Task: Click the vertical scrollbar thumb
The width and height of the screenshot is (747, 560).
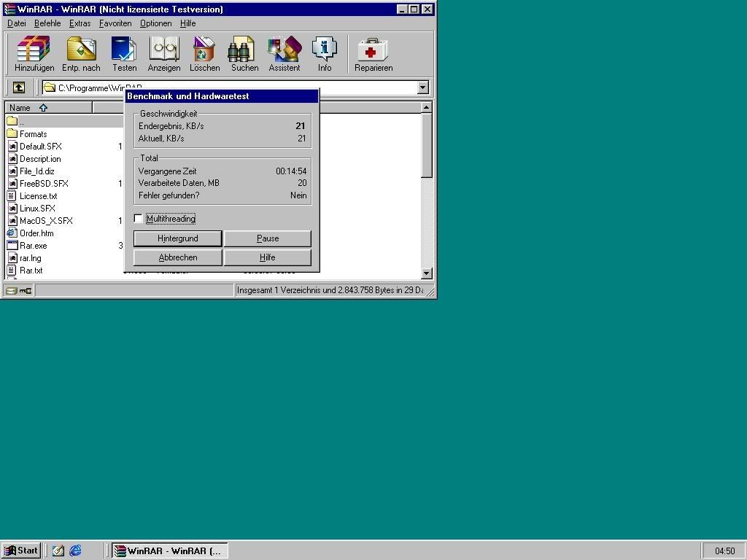Action: [426, 145]
